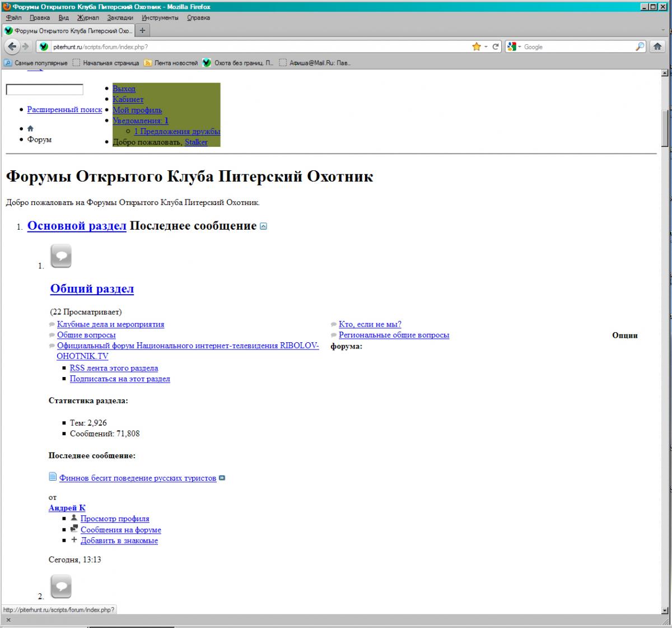Click the Расширенный поиск link
This screenshot has width=672, height=628.
point(64,110)
